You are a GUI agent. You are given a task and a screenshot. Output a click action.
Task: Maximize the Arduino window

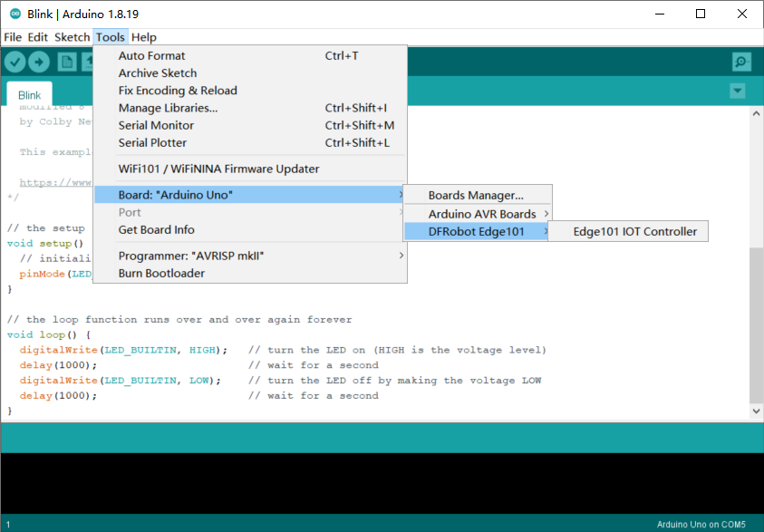[701, 14]
